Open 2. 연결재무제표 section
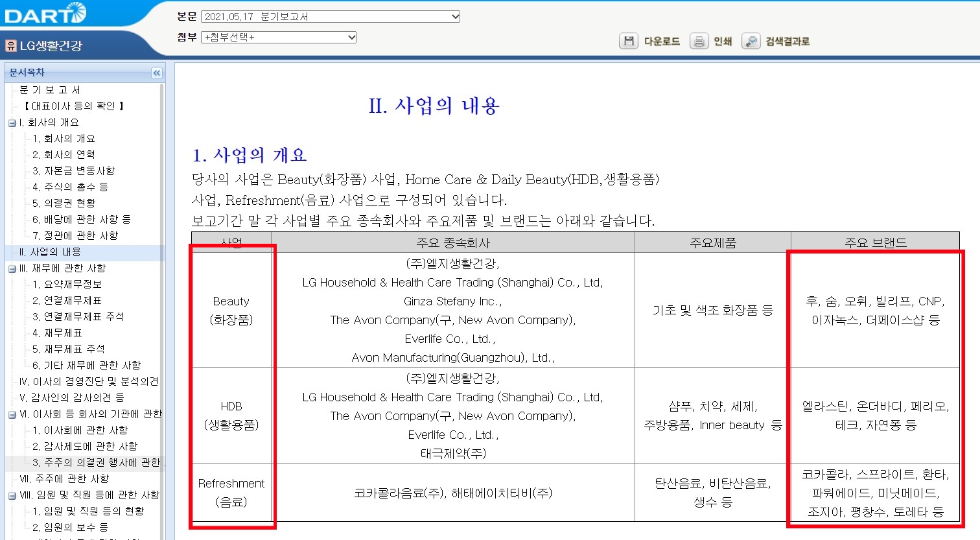Screen dimensions: 980x540 (x=67, y=300)
